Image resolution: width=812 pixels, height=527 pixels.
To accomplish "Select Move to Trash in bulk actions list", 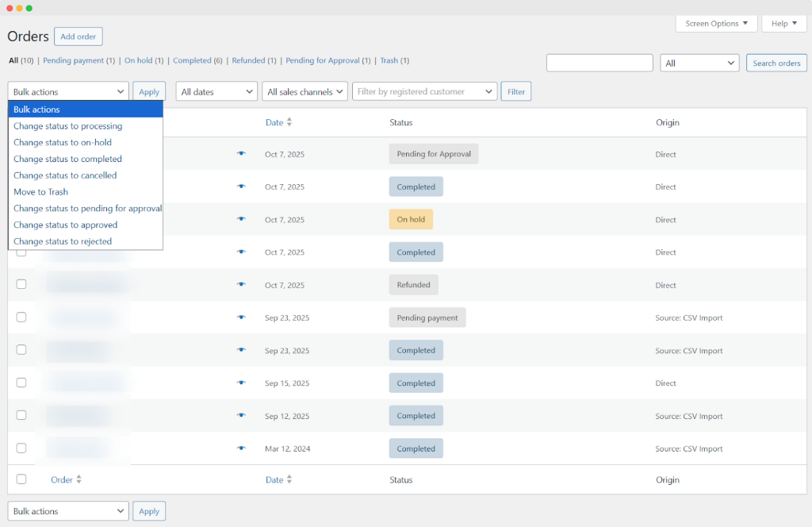I will (x=40, y=192).
